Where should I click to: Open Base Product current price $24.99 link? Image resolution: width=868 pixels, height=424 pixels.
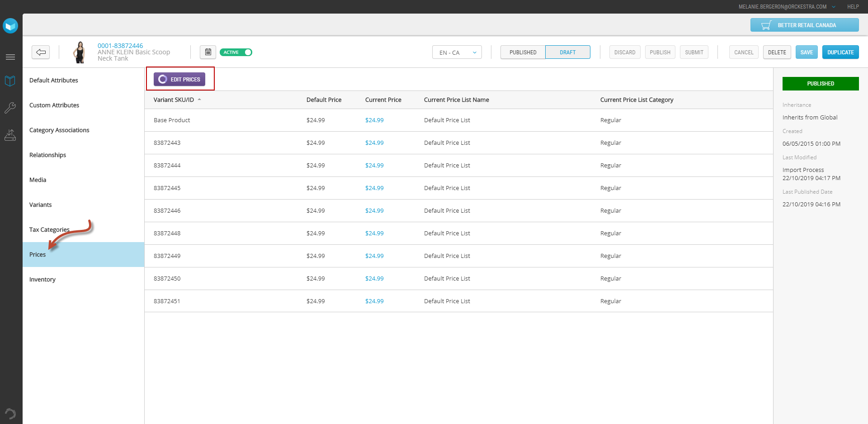click(x=374, y=120)
